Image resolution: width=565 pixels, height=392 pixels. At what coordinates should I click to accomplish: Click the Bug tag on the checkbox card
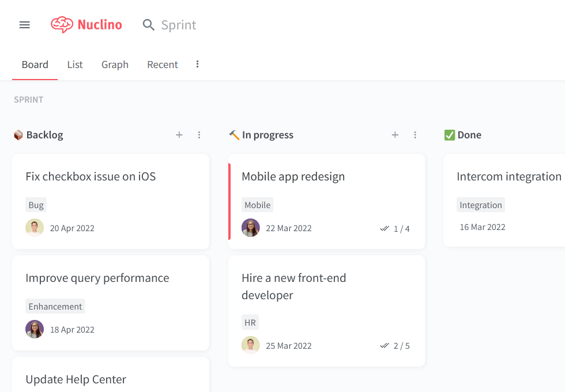pyautogui.click(x=36, y=205)
